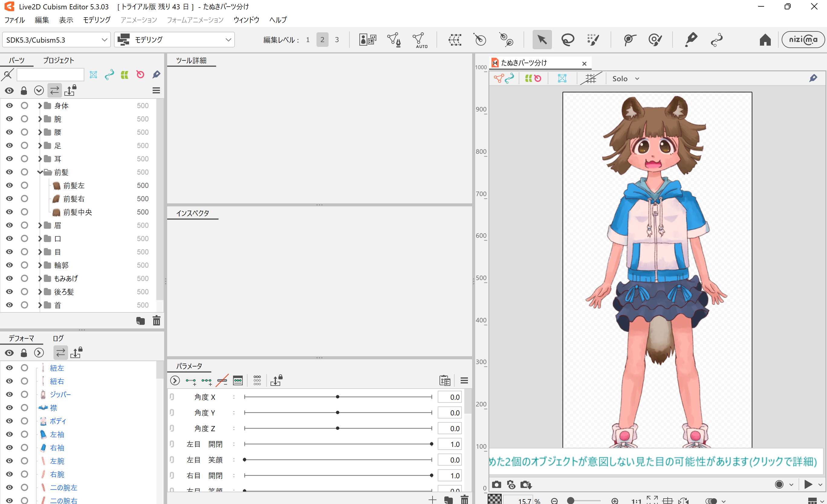
Task: Click the home icon in toolbar
Action: coord(765,40)
